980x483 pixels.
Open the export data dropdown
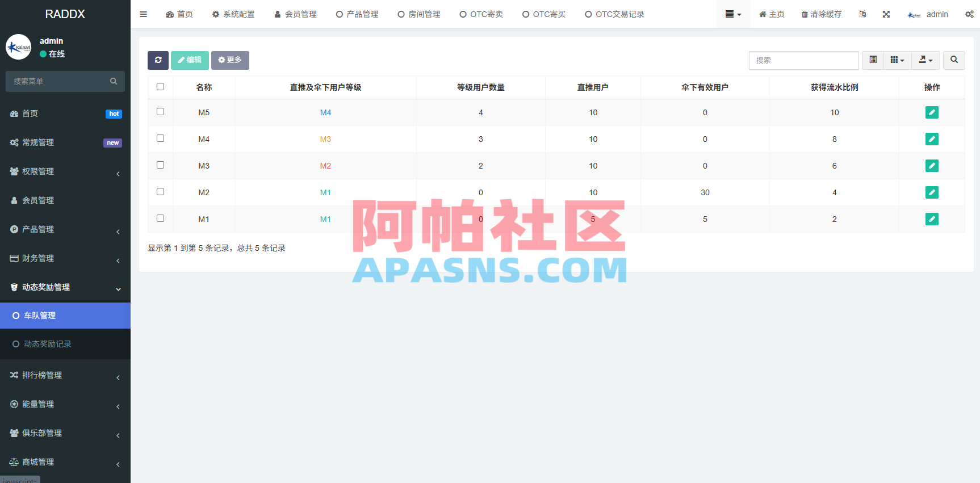[925, 60]
